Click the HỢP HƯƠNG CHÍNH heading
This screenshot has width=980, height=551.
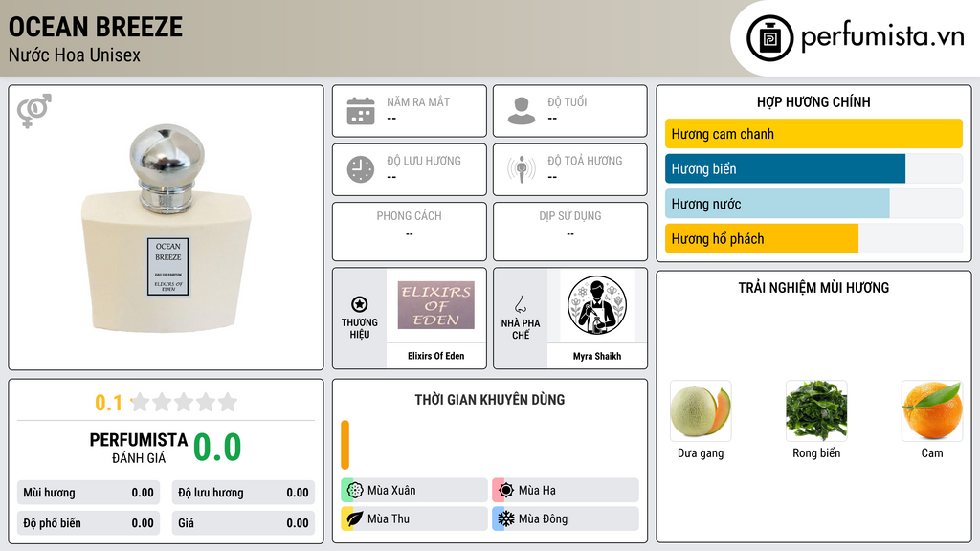813,101
